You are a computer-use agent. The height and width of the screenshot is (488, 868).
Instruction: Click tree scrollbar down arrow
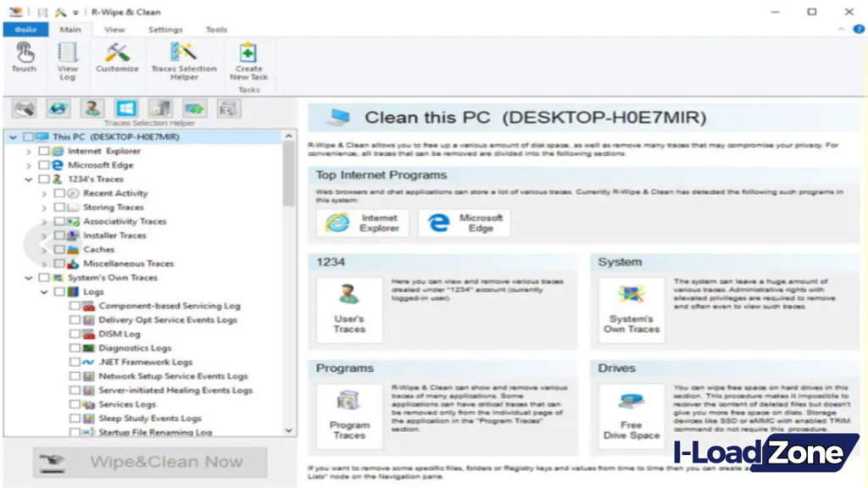288,430
